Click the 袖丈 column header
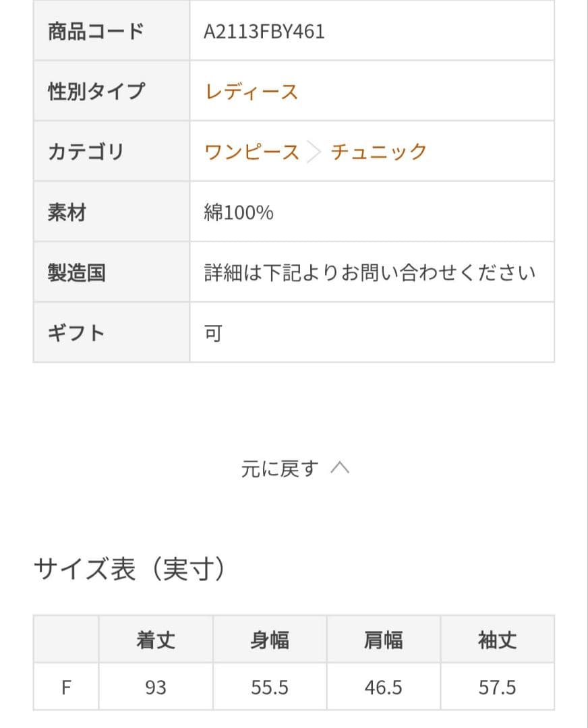 (x=497, y=640)
